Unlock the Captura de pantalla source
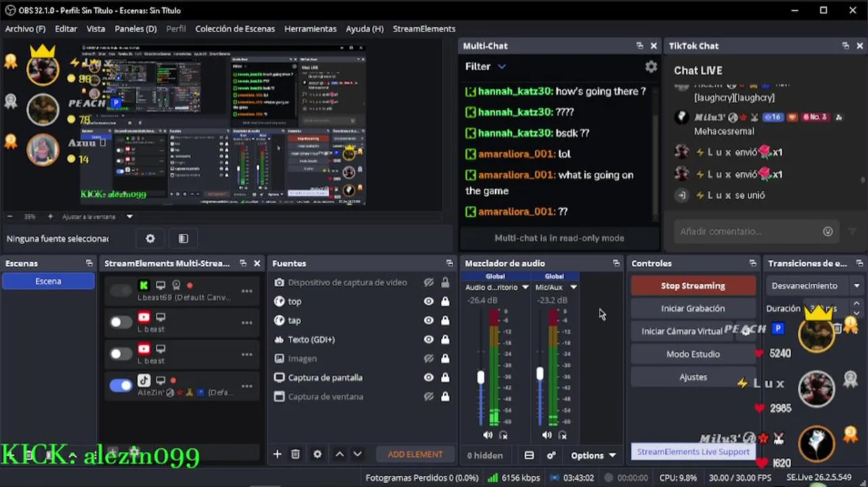The image size is (868, 487). [445, 377]
